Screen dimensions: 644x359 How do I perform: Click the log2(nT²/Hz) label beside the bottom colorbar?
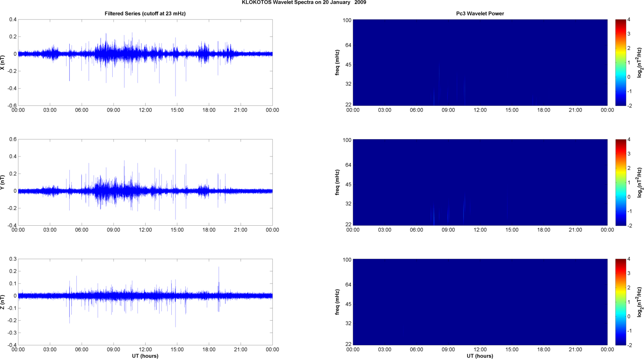point(640,302)
